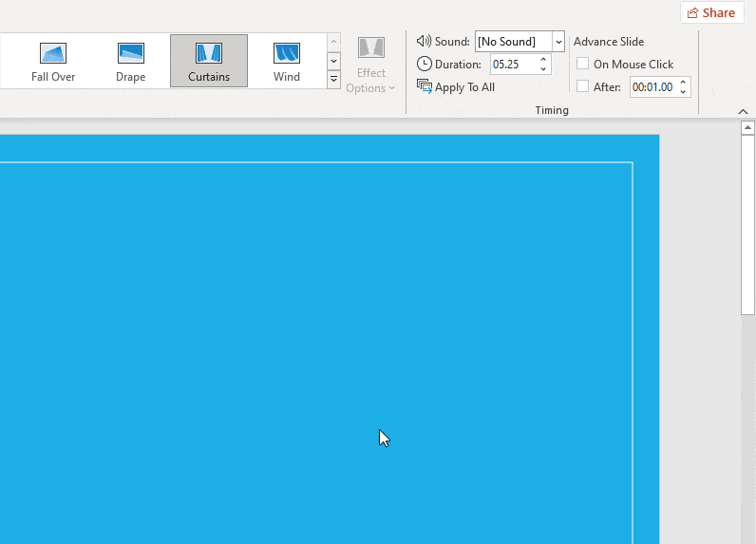Click the vertical scrollbar thumb
Image resolution: width=756 pixels, height=544 pixels.
coord(747,225)
